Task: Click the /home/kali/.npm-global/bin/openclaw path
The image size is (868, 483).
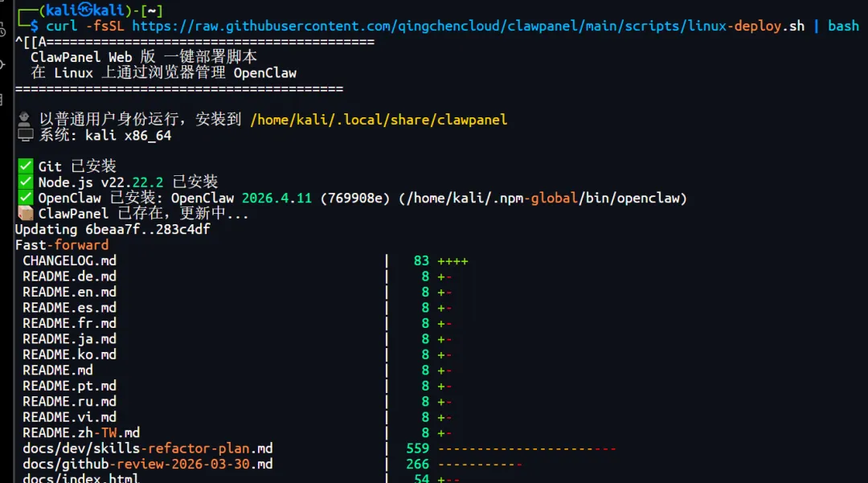Action: [542, 198]
